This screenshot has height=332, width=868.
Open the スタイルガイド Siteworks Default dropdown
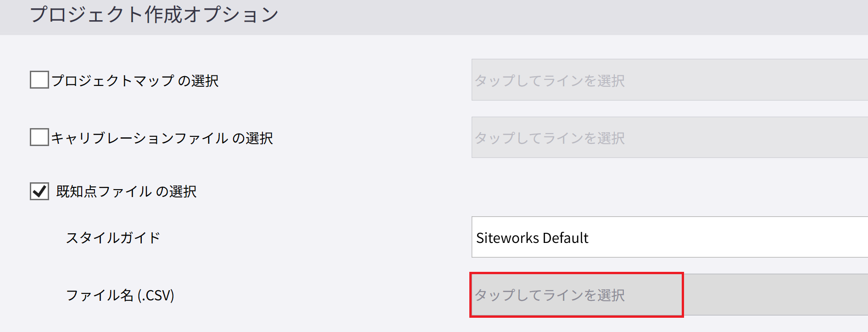click(x=669, y=237)
